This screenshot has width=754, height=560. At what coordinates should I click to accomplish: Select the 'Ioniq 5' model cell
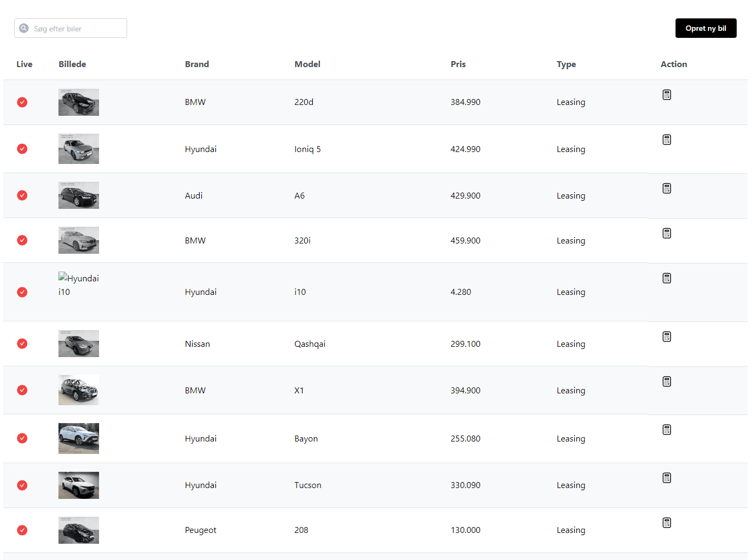[x=307, y=149]
